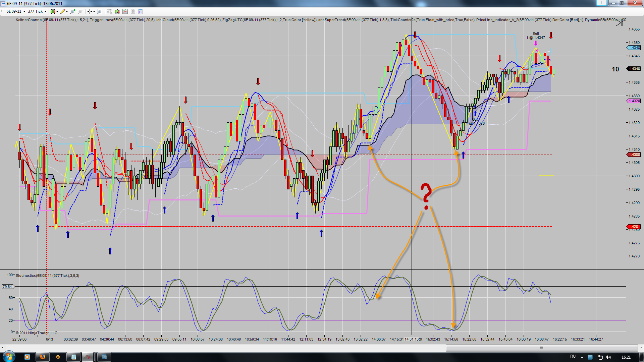Switch to NinjaTrader taskbar button
The height and width of the screenshot is (362, 644).
click(x=88, y=357)
